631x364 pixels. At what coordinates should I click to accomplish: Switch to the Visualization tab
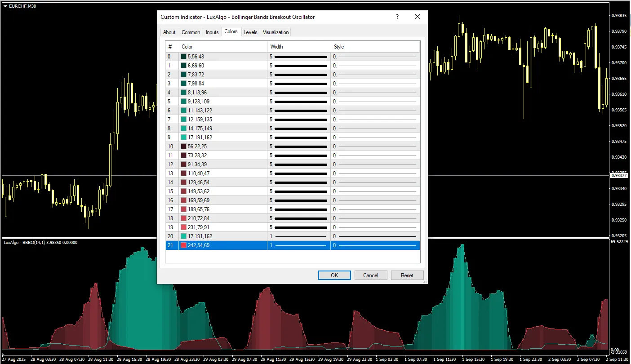(276, 32)
